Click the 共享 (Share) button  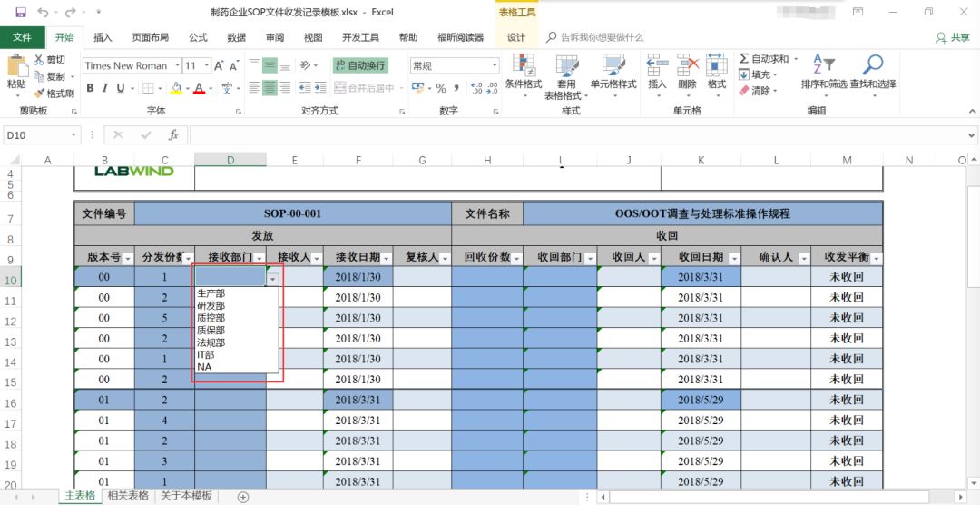953,37
